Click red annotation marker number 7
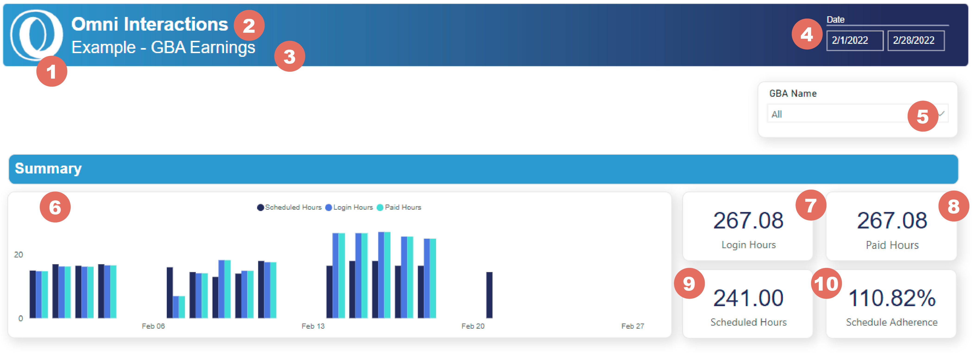The image size is (980, 356). [811, 205]
